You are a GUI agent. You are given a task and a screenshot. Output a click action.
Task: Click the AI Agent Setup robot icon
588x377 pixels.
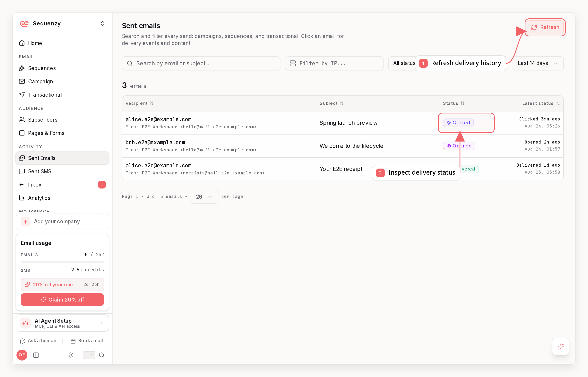(x=25, y=323)
